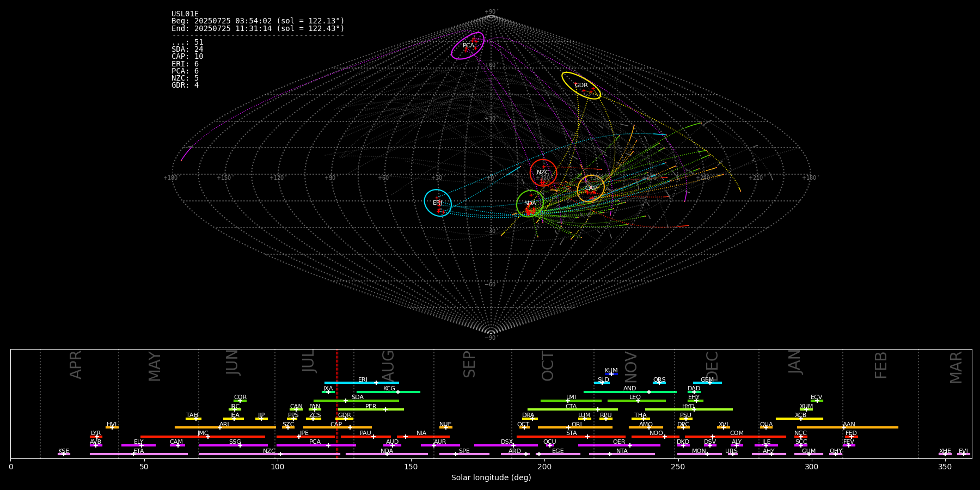Click the magenta PCA radiant ellipse on sky map

click(468, 46)
